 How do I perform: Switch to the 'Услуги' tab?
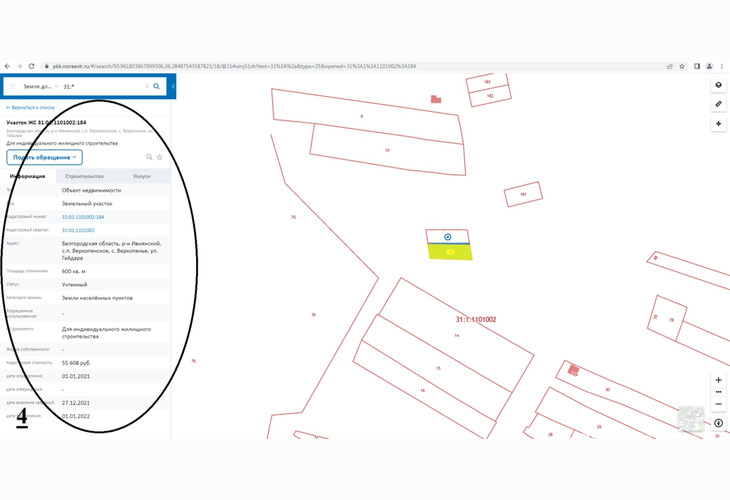click(x=142, y=176)
